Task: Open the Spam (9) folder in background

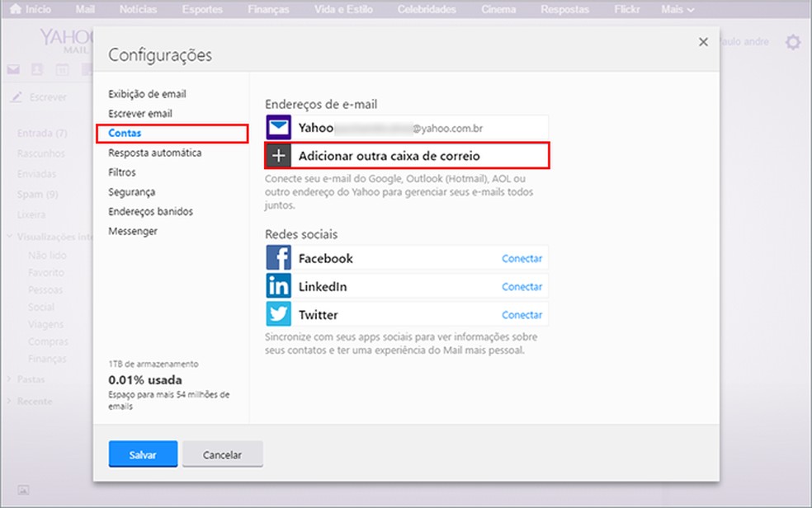Action: (37, 194)
